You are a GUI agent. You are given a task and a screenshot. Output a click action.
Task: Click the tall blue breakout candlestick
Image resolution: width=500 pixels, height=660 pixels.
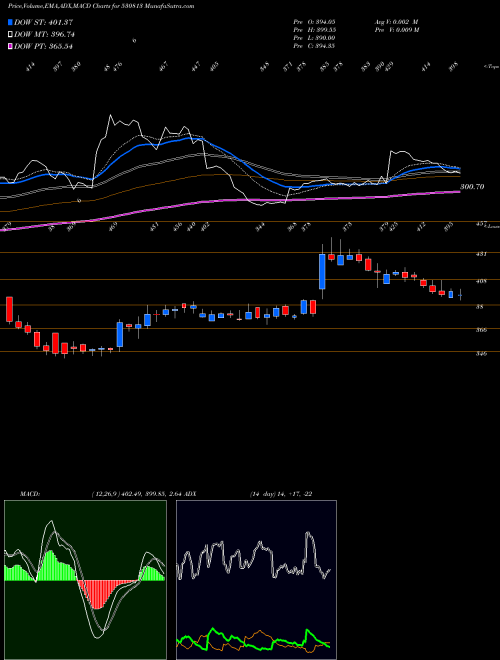[322, 271]
